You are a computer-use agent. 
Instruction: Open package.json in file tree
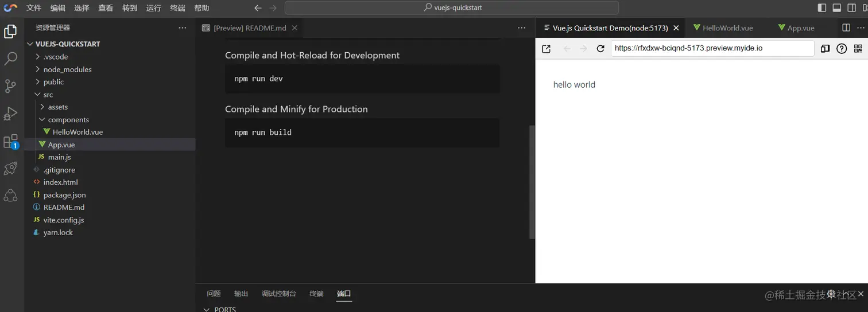tap(110, 195)
